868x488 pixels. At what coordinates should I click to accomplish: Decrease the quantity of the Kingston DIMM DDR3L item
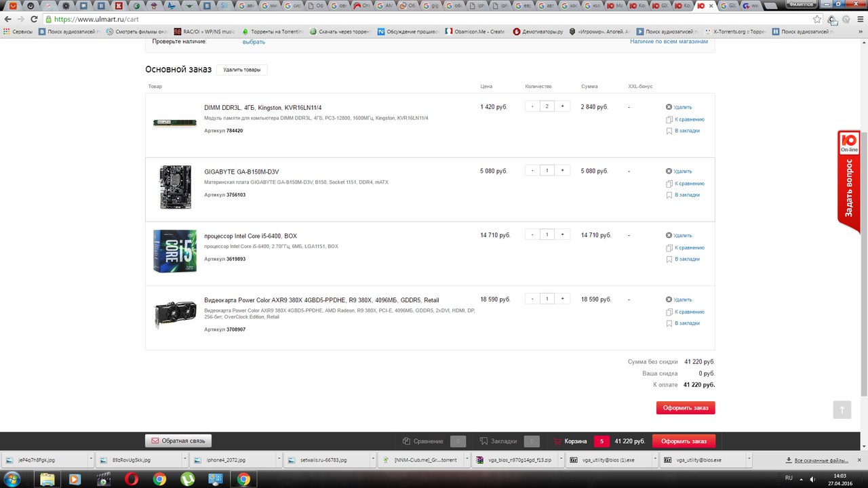tap(532, 106)
